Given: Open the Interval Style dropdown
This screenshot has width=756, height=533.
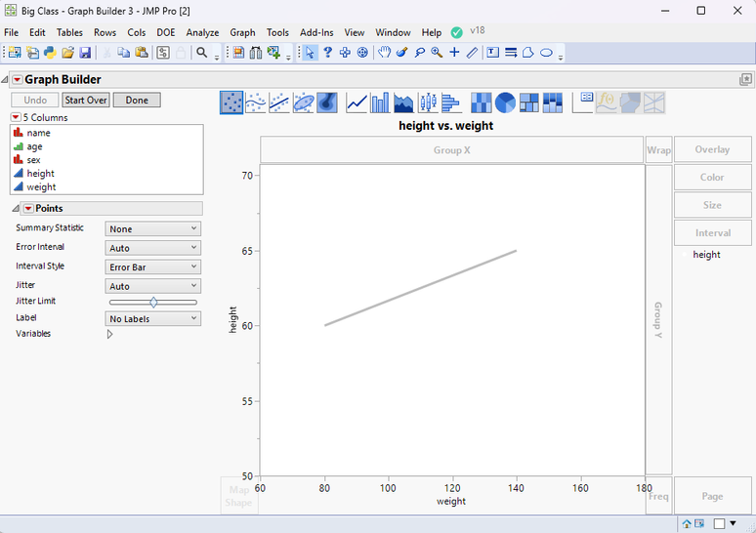Looking at the screenshot, I should pos(153,266).
